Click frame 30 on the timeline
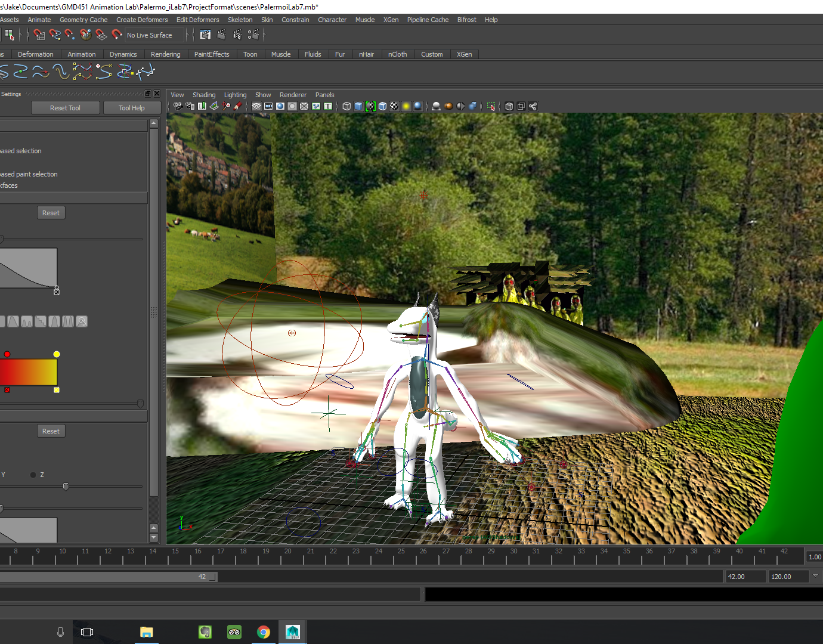 point(513,557)
